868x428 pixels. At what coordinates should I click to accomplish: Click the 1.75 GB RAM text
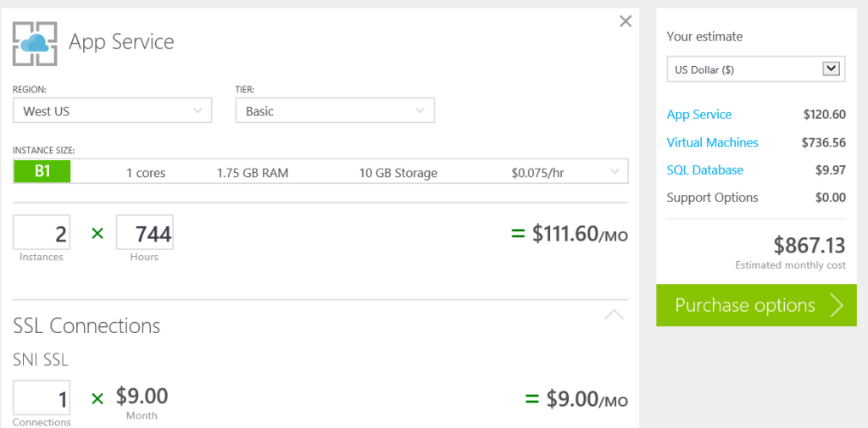point(253,173)
